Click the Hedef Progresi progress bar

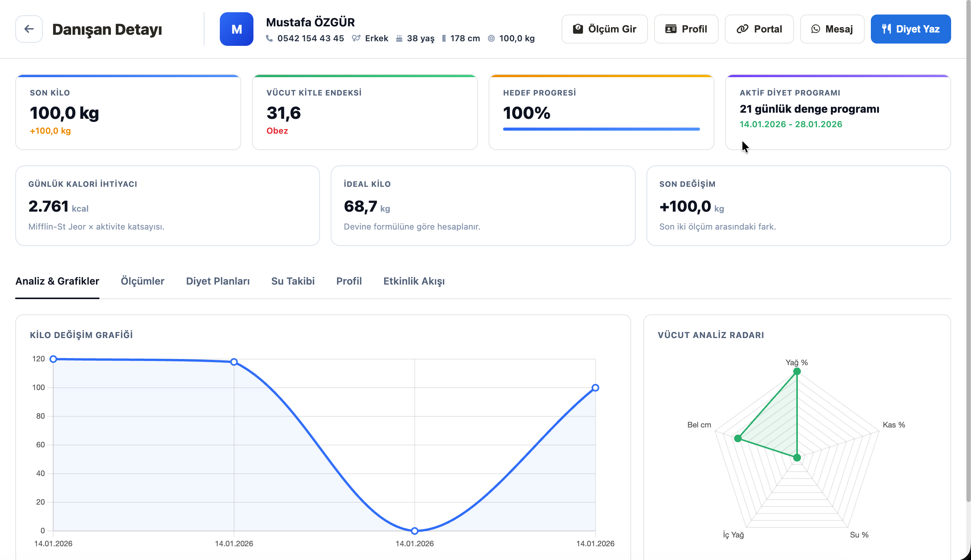click(x=601, y=129)
